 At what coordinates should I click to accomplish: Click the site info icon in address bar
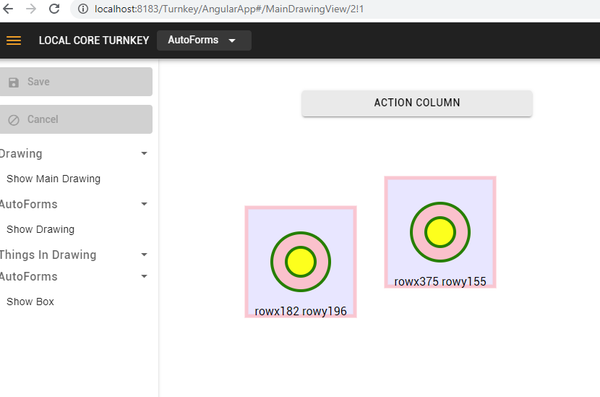[83, 9]
